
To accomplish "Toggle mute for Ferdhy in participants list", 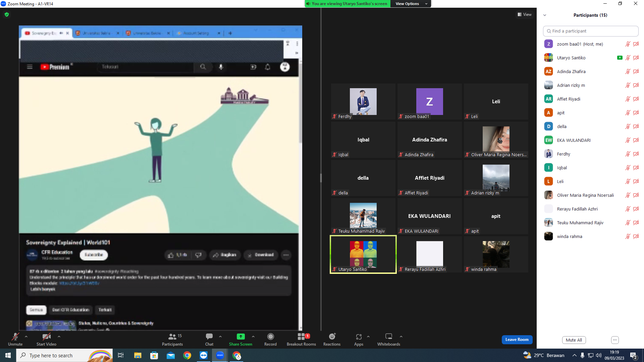I will click(x=628, y=154).
